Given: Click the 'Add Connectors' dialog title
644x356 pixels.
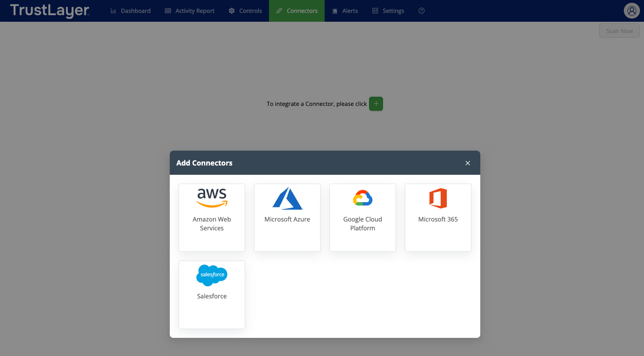Looking at the screenshot, I should point(204,163).
